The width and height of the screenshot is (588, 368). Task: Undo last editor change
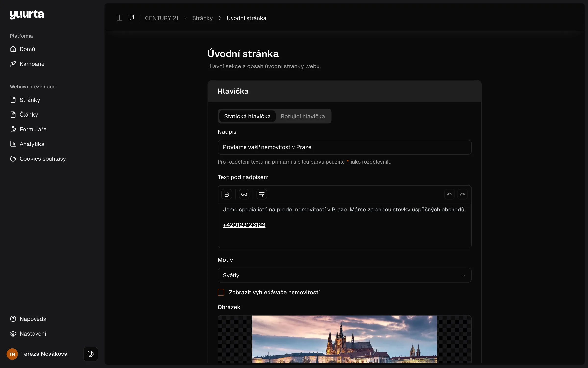(450, 194)
